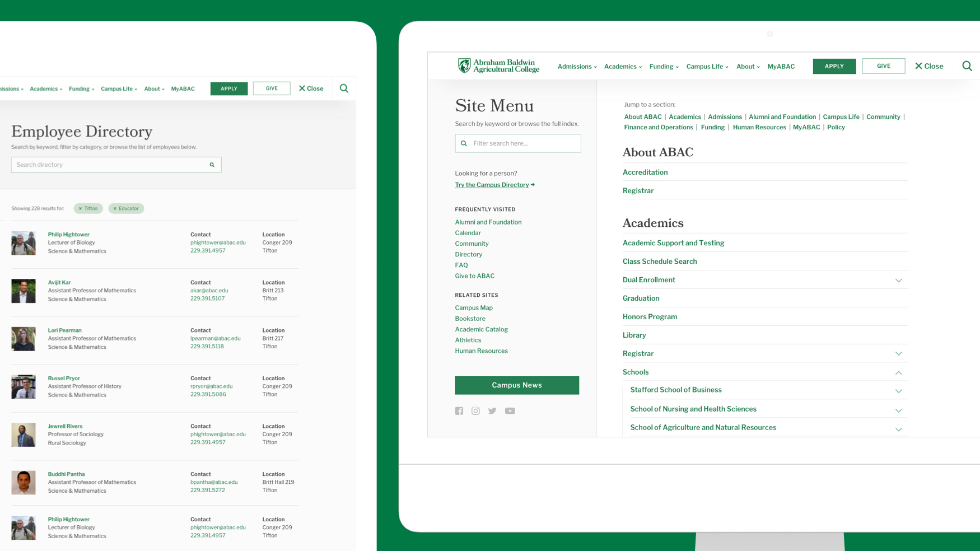Screen dimensions: 980x551
Task: Jump to Alumni and Foundation section
Action: click(x=782, y=117)
